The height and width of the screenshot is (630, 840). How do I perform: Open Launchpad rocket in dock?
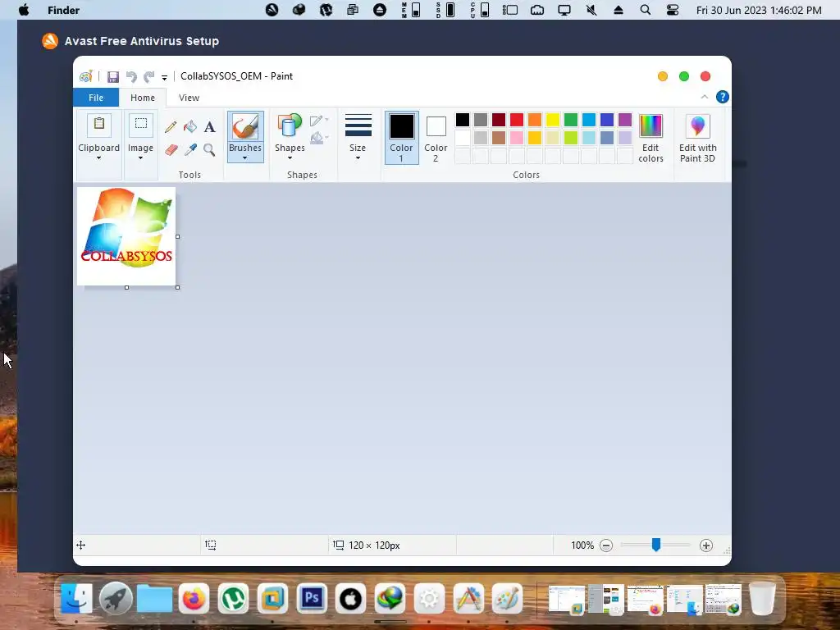(x=115, y=598)
